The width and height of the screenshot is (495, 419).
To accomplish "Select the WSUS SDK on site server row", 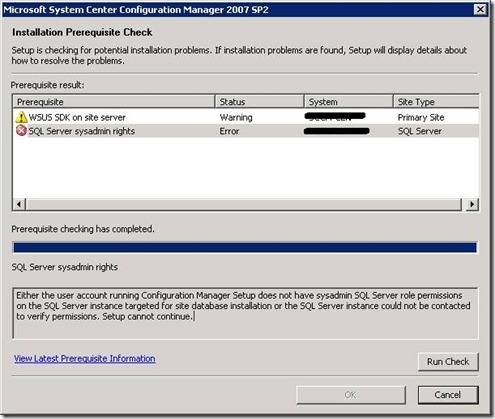I will tap(246, 117).
